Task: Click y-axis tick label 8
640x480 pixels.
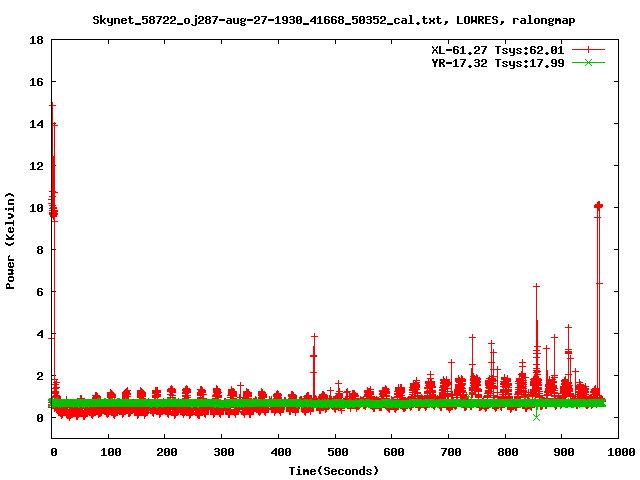Action: pyautogui.click(x=40, y=250)
